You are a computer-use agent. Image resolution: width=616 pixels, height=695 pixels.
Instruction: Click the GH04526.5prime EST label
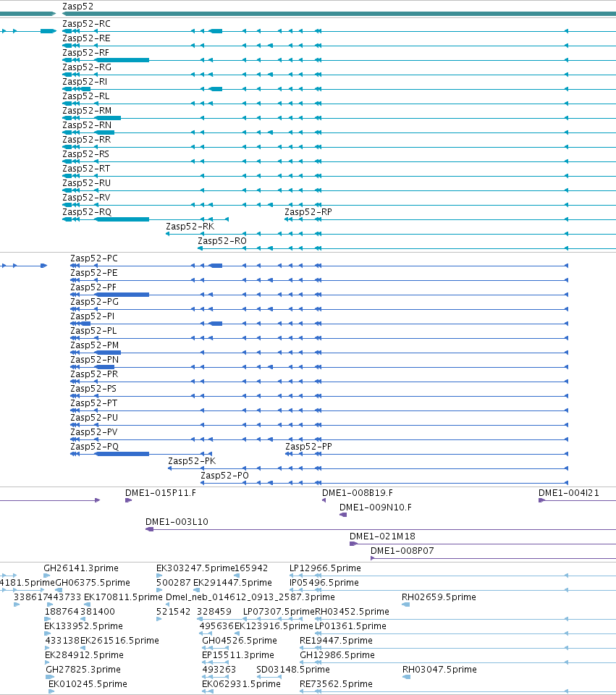coord(240,641)
